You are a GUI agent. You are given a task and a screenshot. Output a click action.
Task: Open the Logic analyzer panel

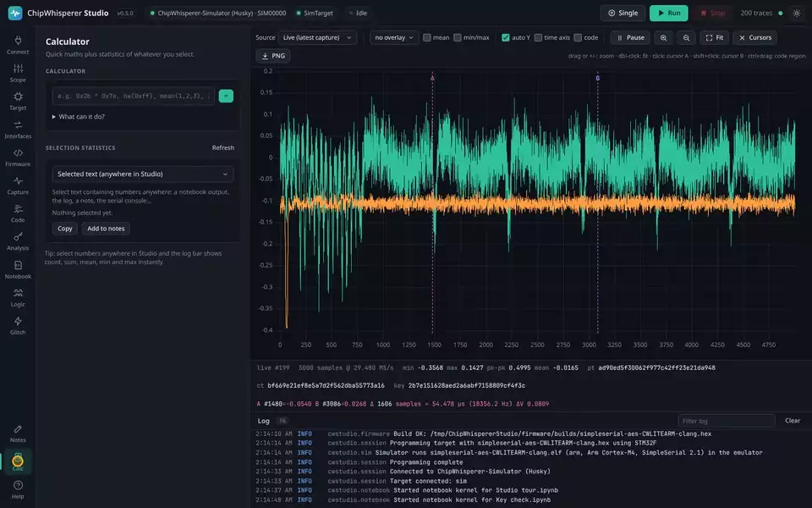18,297
